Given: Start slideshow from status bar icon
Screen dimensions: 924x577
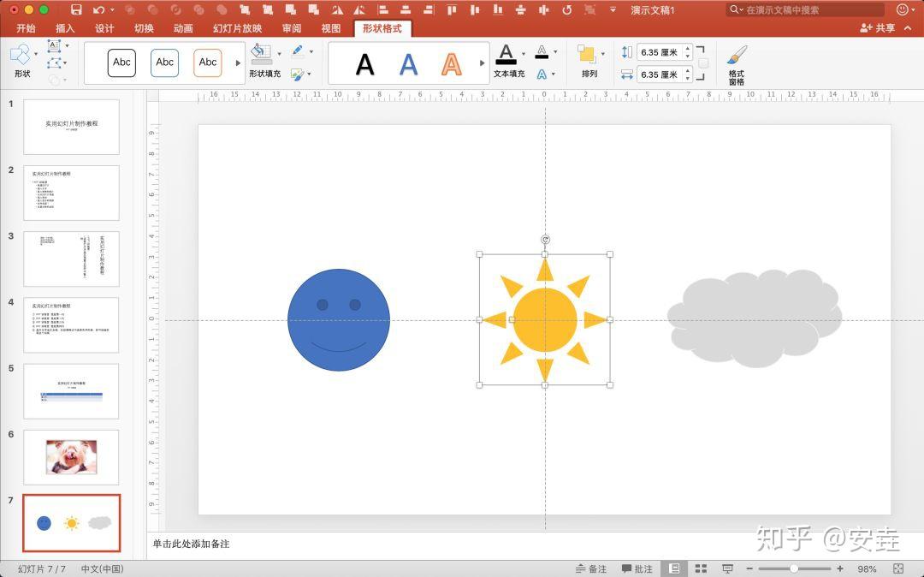Looking at the screenshot, I should tap(727, 568).
